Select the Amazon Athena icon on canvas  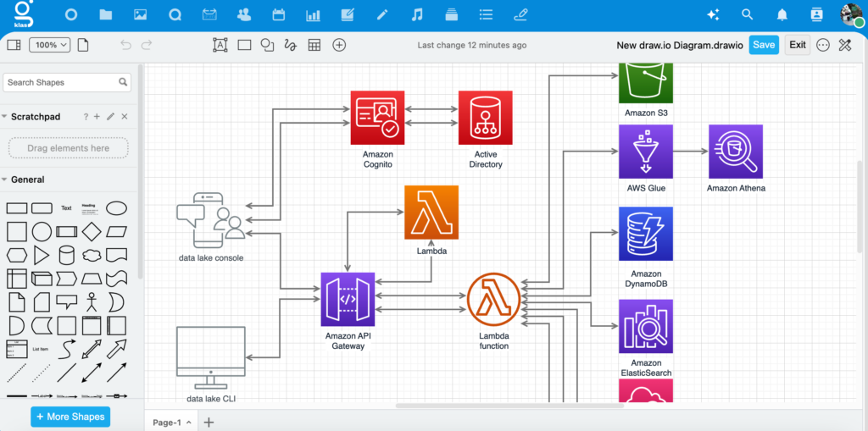click(736, 152)
